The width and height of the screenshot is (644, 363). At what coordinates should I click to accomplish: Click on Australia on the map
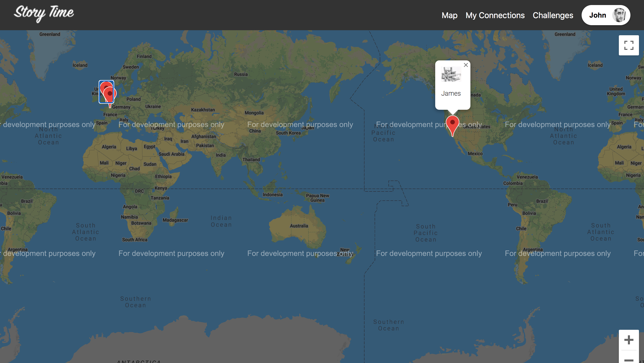[299, 226]
